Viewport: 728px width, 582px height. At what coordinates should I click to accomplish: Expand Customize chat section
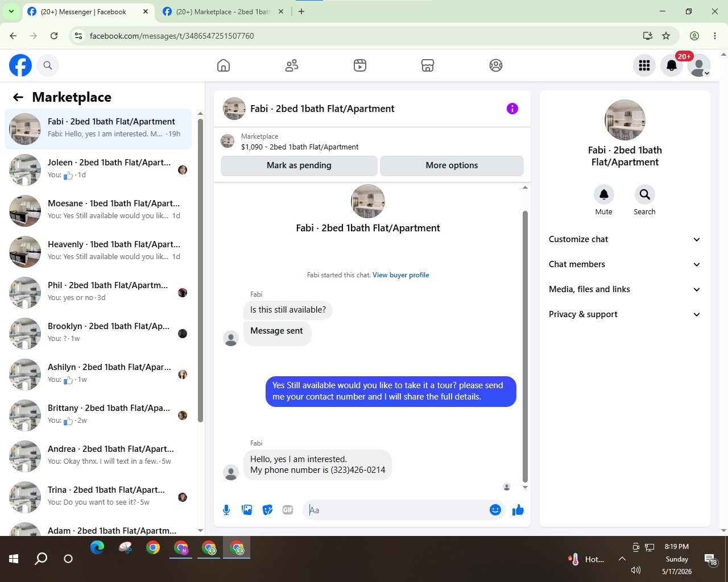point(625,239)
